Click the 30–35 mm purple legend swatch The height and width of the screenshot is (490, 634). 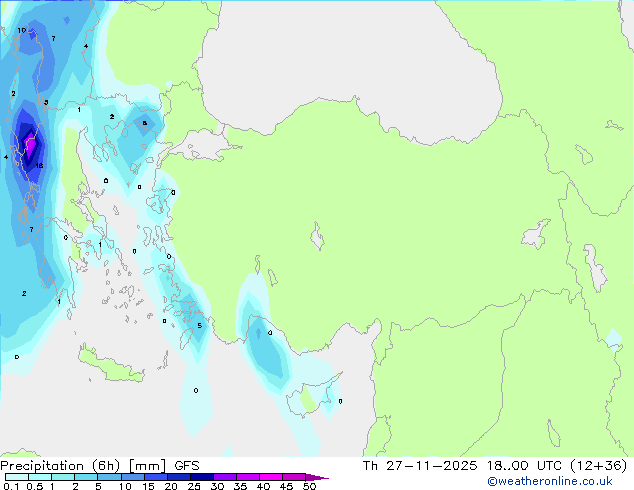click(x=225, y=477)
